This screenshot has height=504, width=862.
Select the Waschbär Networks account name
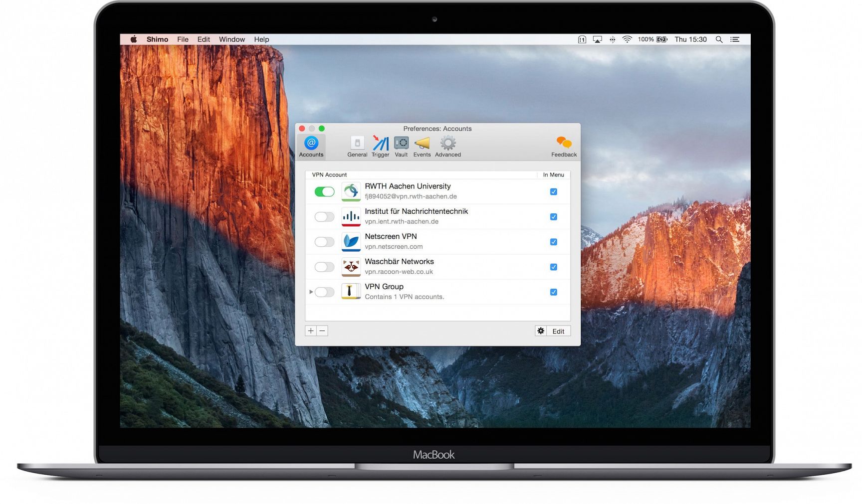(399, 261)
